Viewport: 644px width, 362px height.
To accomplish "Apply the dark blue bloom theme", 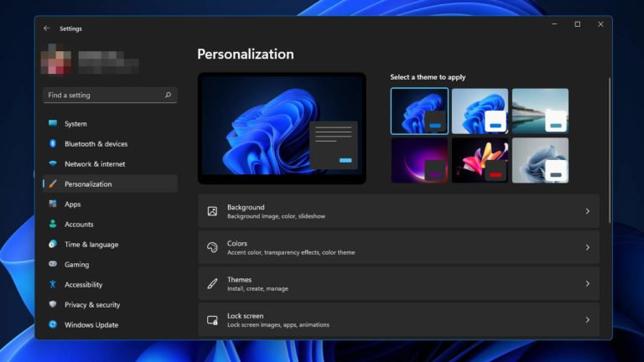I will (419, 111).
